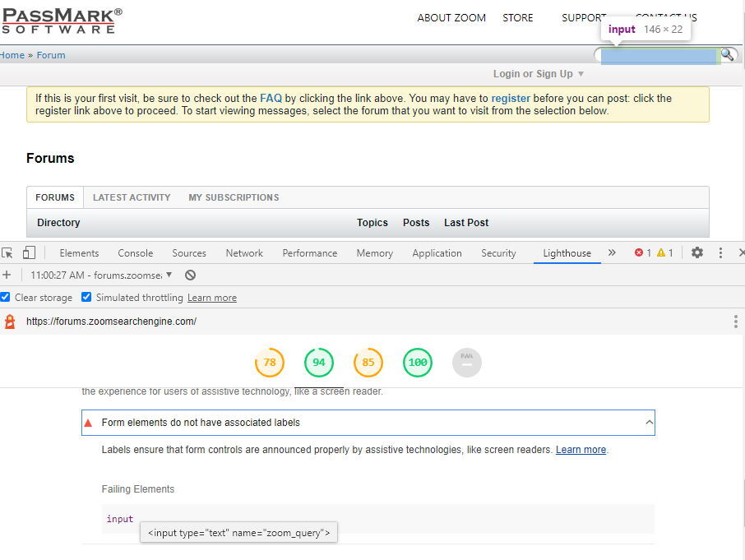The height and width of the screenshot is (560, 745).
Task: Click the Directory column header
Action: click(58, 223)
